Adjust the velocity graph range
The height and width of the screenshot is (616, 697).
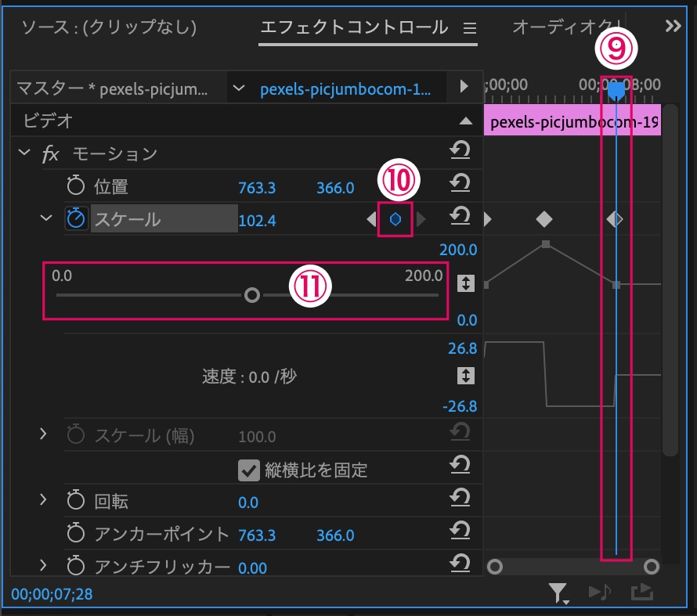(465, 376)
